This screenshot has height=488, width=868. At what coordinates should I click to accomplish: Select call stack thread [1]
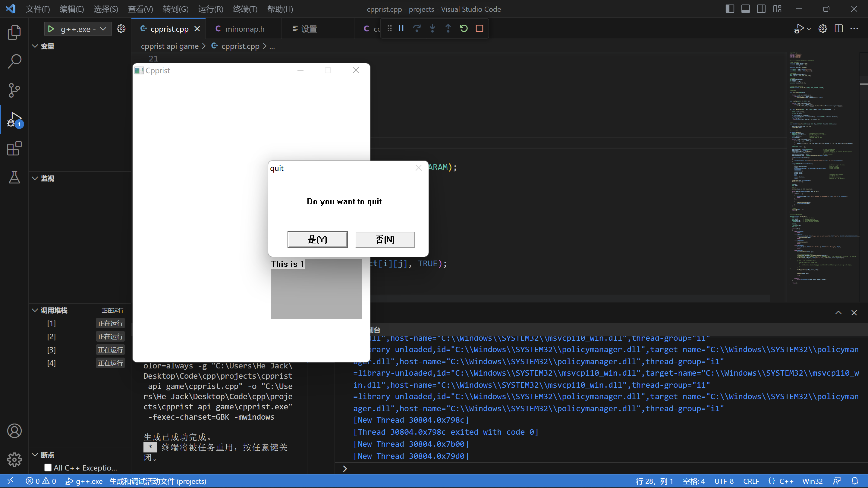(x=80, y=323)
